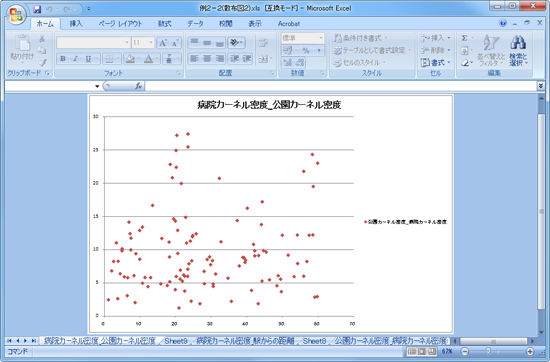Open 検索と選択 find and select
The height and width of the screenshot is (362, 550).
pyautogui.click(x=518, y=51)
